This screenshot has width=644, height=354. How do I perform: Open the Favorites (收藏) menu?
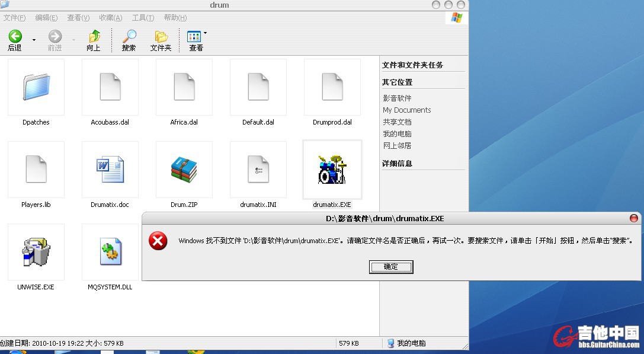[x=110, y=18]
